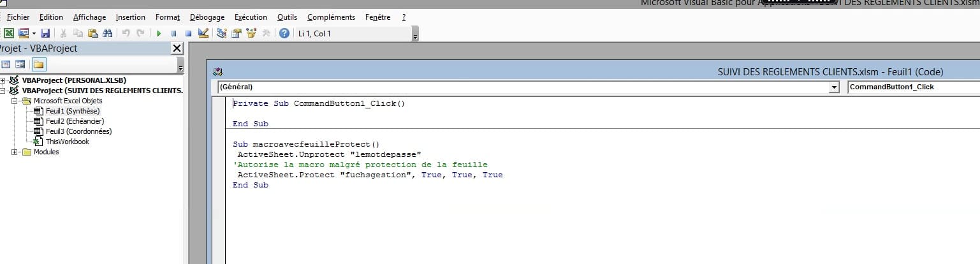This screenshot has height=264, width=980.
Task: Click the first End Sub line
Action: pyautogui.click(x=251, y=124)
